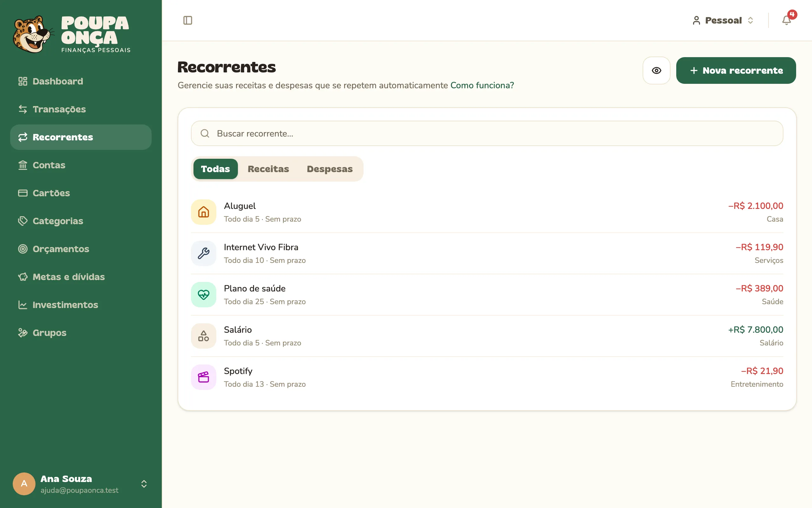Screen dimensions: 812x508
Task: Open the Como funciona? link
Action: coord(482,85)
